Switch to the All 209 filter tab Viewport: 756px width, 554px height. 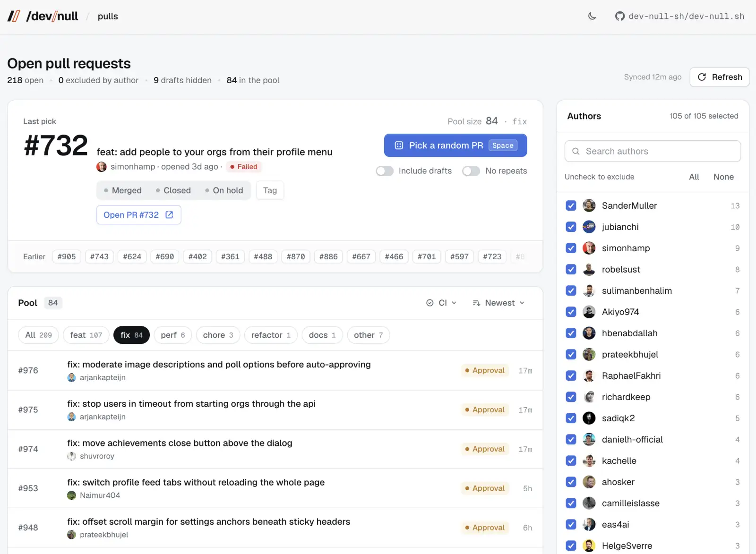click(x=39, y=335)
